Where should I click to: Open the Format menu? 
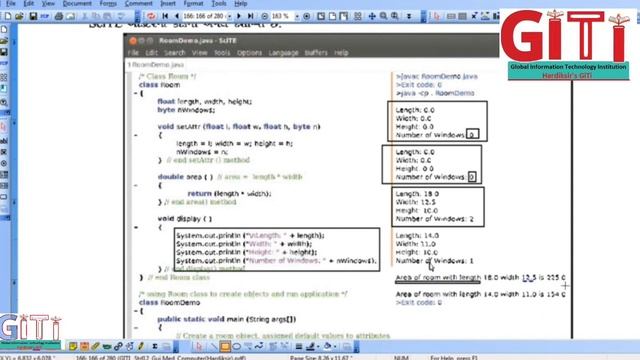pos(193,4)
